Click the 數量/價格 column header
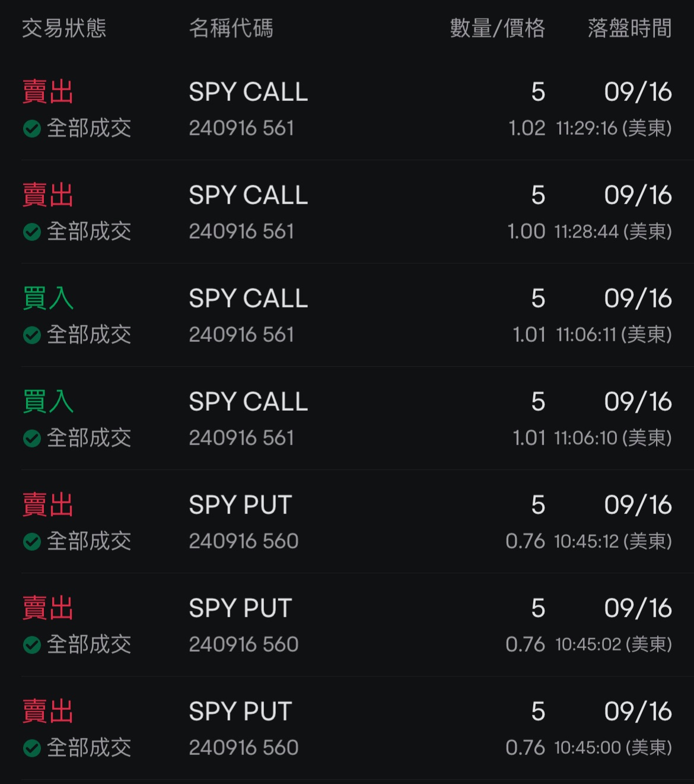This screenshot has height=784, width=694. pos(497,28)
